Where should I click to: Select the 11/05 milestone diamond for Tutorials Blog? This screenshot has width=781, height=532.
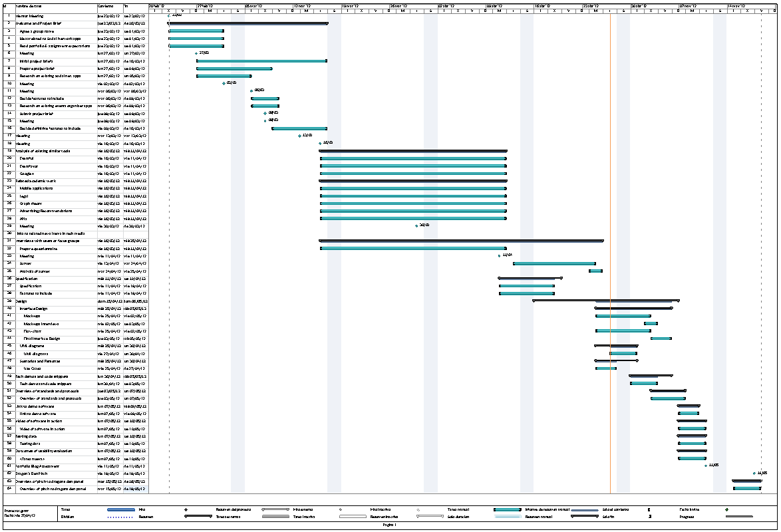point(704,465)
